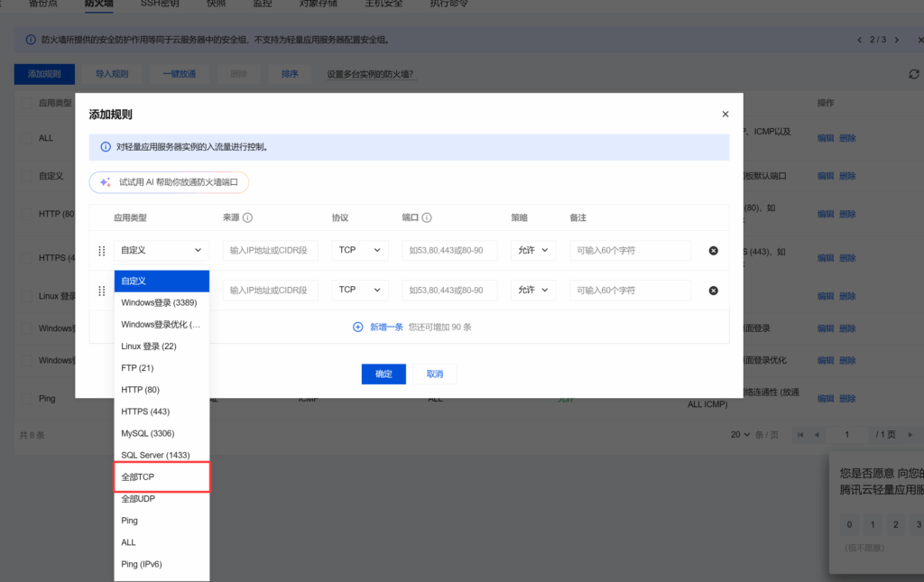This screenshot has width=924, height=582.
Task: Remove the first rule row with its delete icon
Action: click(713, 251)
